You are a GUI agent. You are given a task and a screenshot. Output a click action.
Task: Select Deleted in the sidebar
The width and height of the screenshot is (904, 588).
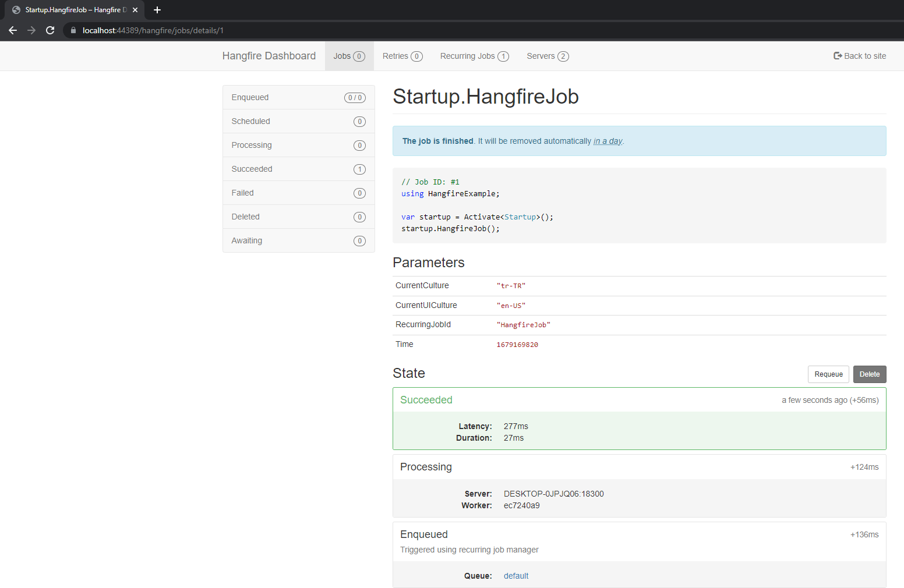tap(299, 217)
